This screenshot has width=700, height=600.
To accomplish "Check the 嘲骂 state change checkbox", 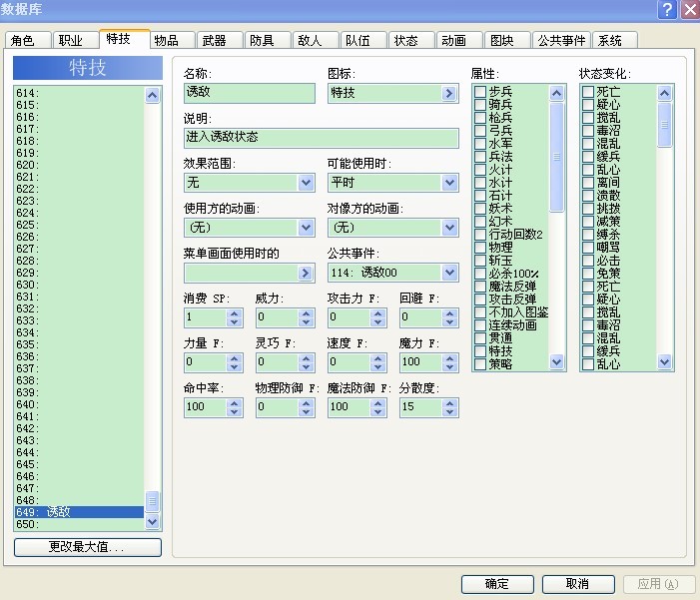I will (x=588, y=248).
